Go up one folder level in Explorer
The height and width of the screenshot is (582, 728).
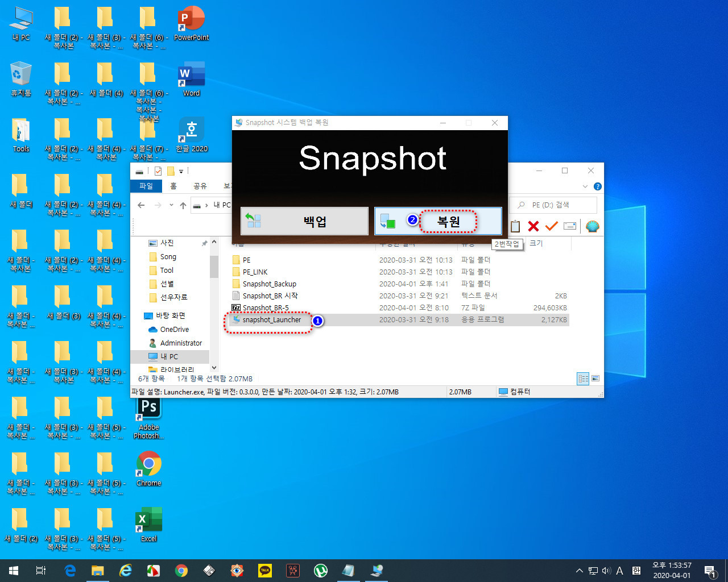click(x=183, y=205)
